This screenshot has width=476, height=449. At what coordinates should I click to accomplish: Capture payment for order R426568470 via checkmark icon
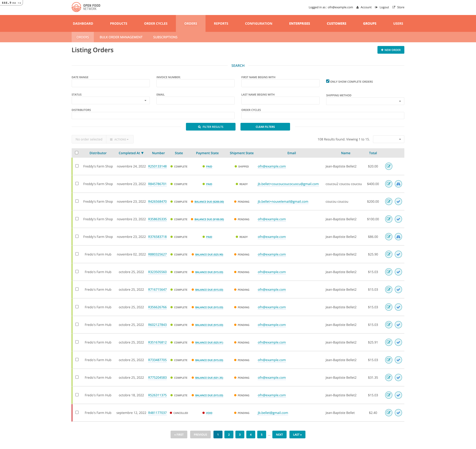point(398,201)
